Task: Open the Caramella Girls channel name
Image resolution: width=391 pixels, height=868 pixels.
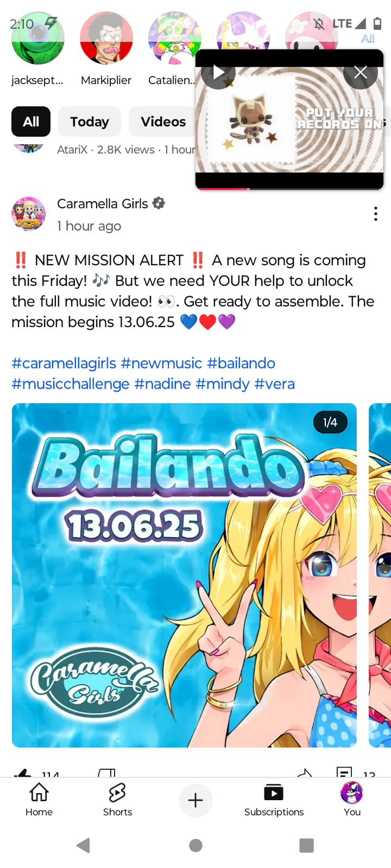Action: (x=103, y=203)
